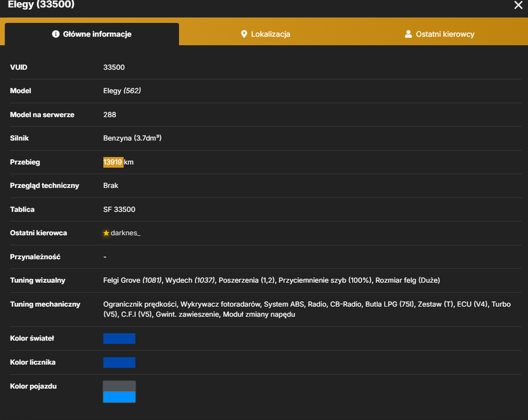Switch to the Ostatni kierowcy tab
The image size is (528, 420).
click(439, 34)
